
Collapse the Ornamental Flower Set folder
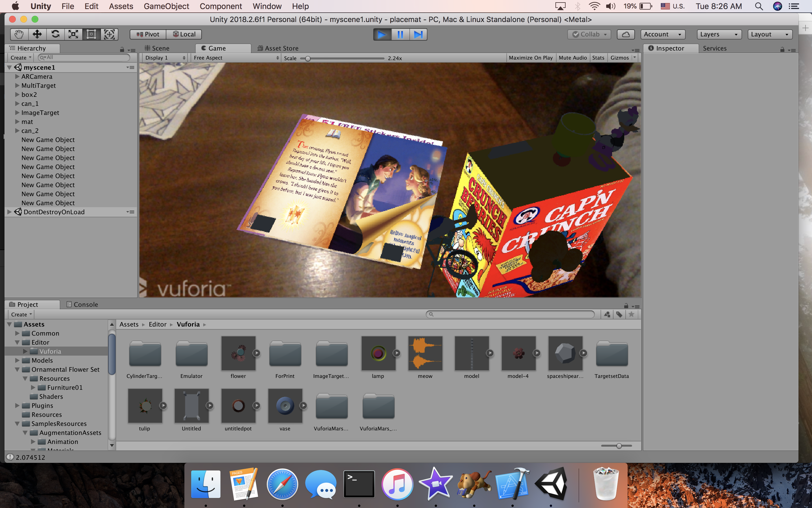click(17, 370)
